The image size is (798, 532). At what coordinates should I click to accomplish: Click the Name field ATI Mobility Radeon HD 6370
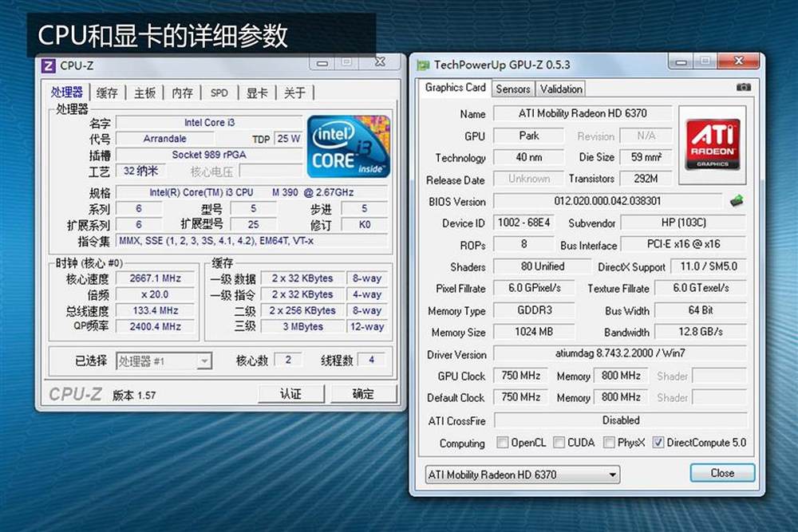tap(583, 113)
